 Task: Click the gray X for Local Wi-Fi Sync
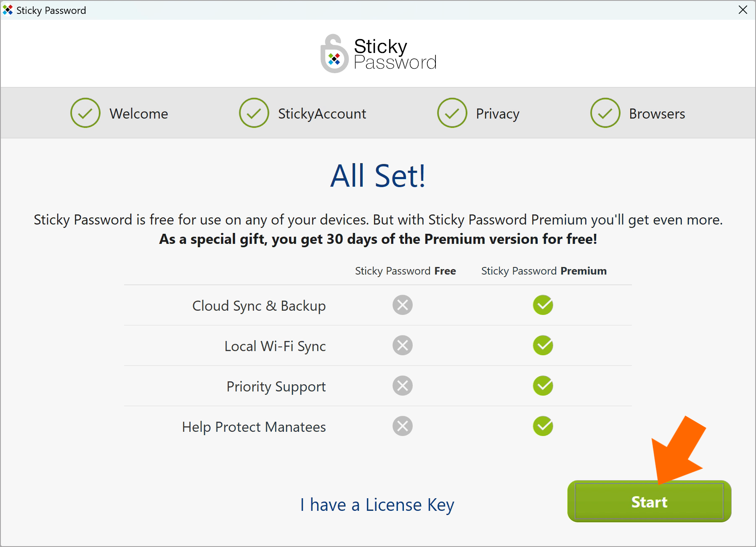403,345
